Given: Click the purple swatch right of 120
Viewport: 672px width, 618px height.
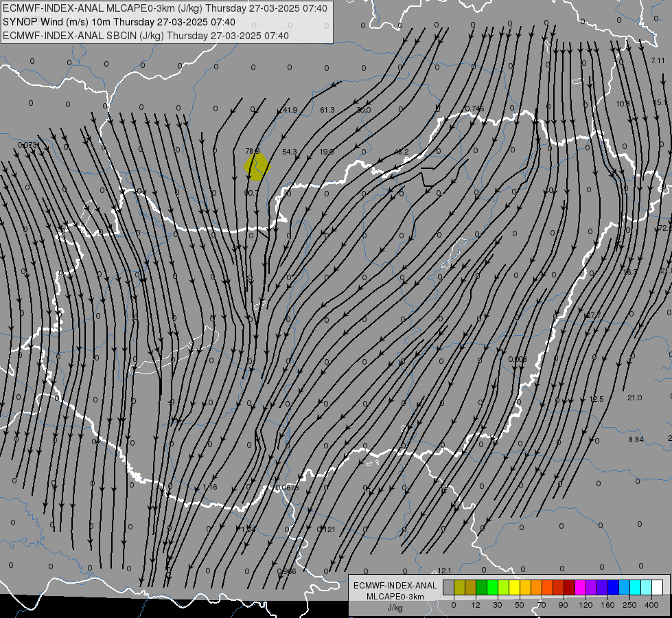Looking at the screenshot, I should 592,588.
